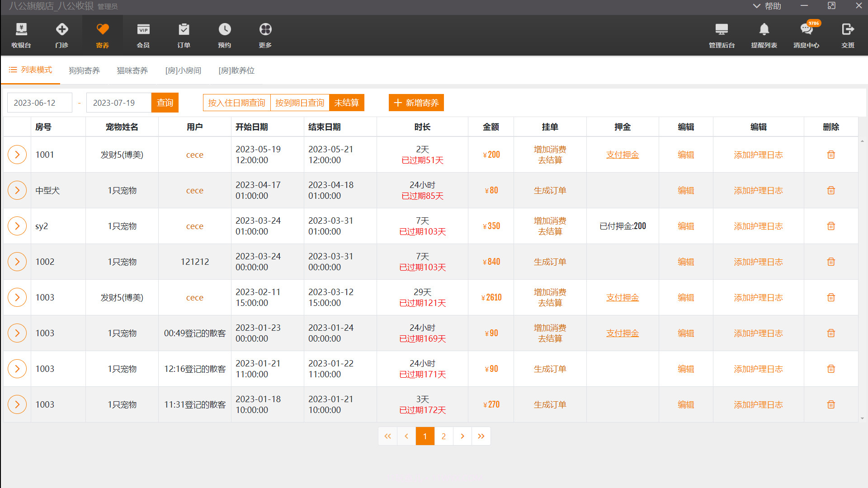Open the 收银台 cashier module
Screen dimensions: 868x488
click(x=20, y=35)
